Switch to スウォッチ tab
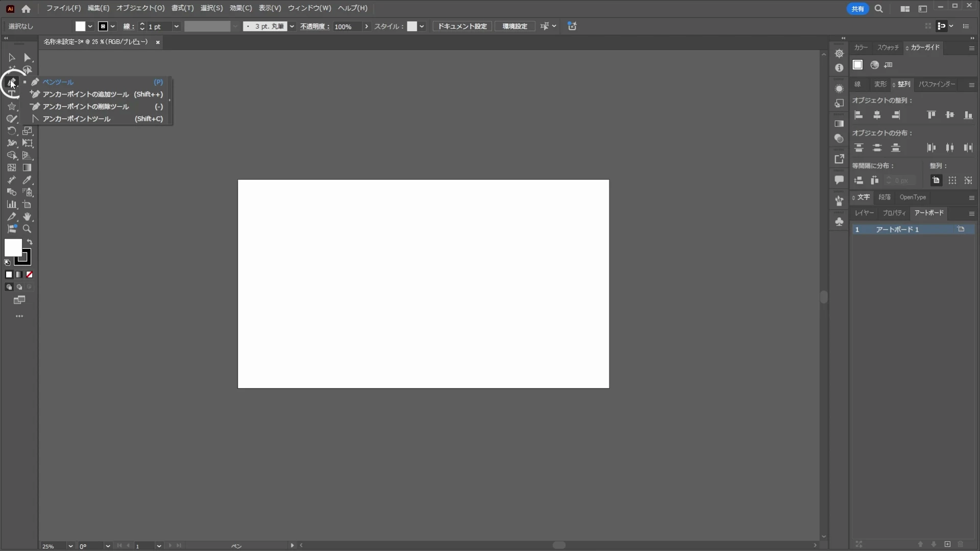The image size is (980, 551). coord(888,47)
